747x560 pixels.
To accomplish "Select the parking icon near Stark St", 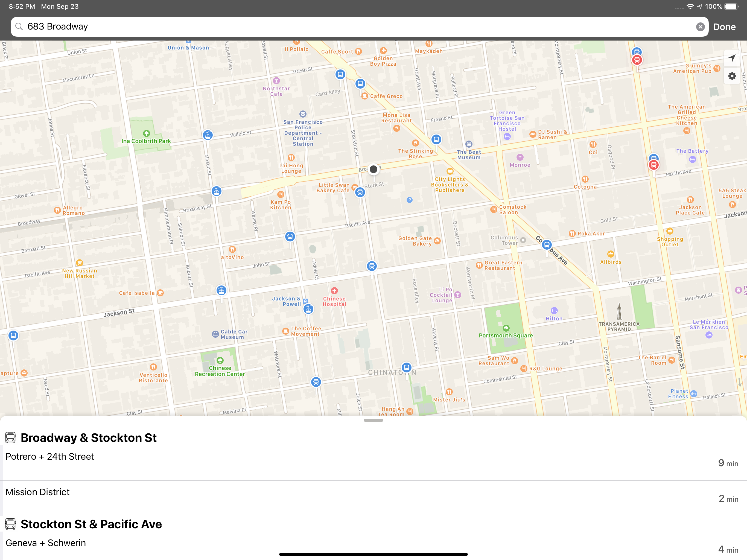I will pyautogui.click(x=410, y=200).
